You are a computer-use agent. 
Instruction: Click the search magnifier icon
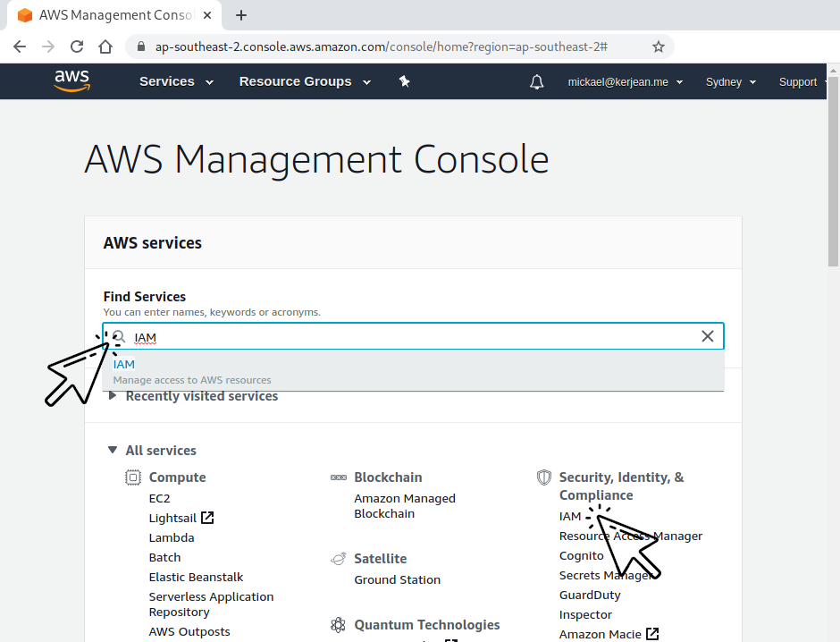119,336
